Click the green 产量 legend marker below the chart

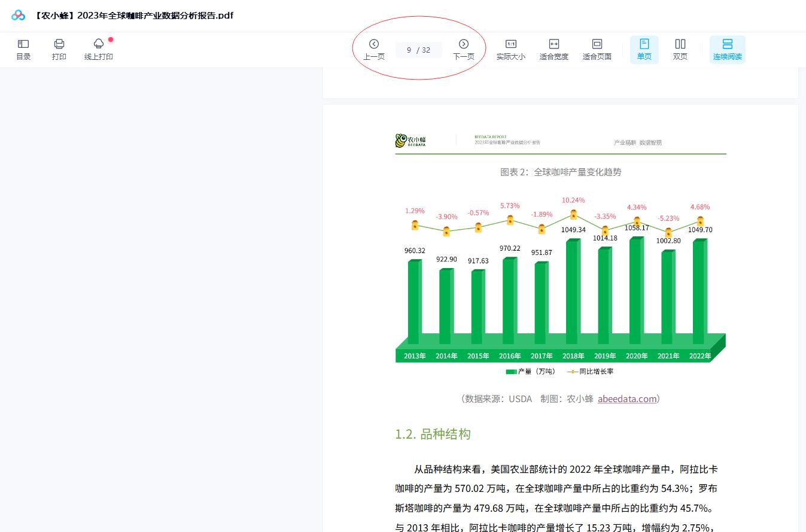coord(512,371)
